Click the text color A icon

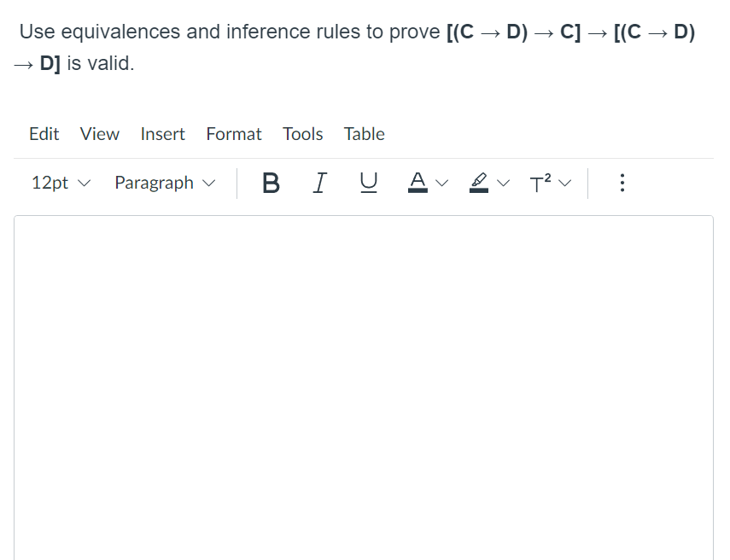[417, 182]
